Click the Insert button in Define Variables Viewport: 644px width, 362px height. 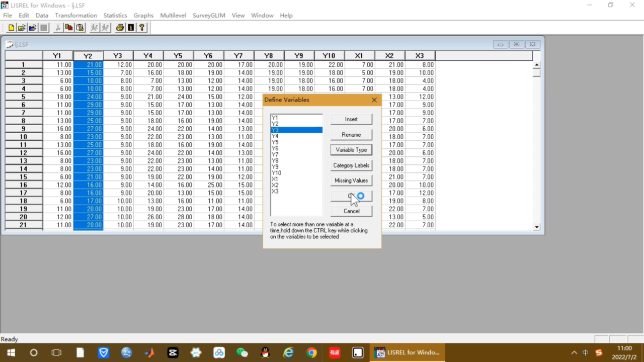coord(351,119)
